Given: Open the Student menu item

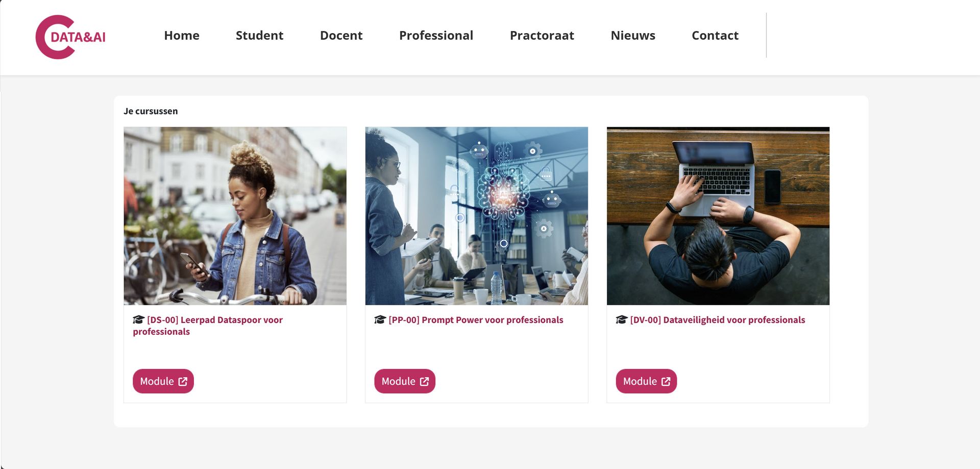Looking at the screenshot, I should (259, 35).
